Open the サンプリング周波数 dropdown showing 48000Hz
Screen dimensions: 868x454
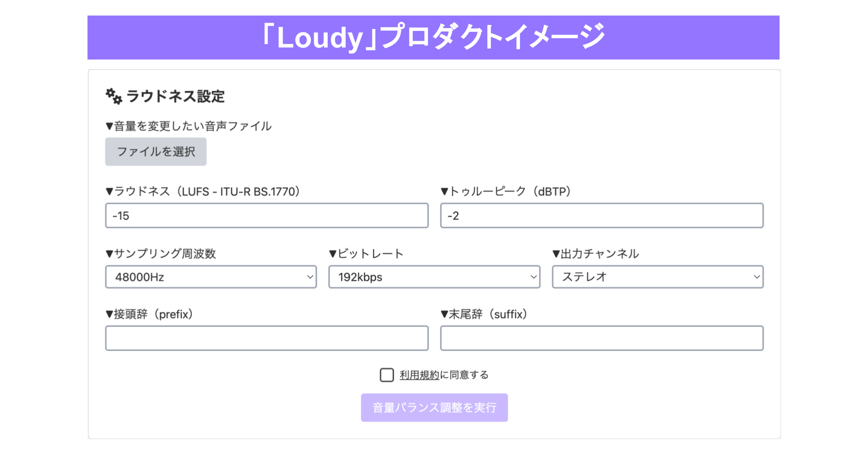pyautogui.click(x=210, y=277)
